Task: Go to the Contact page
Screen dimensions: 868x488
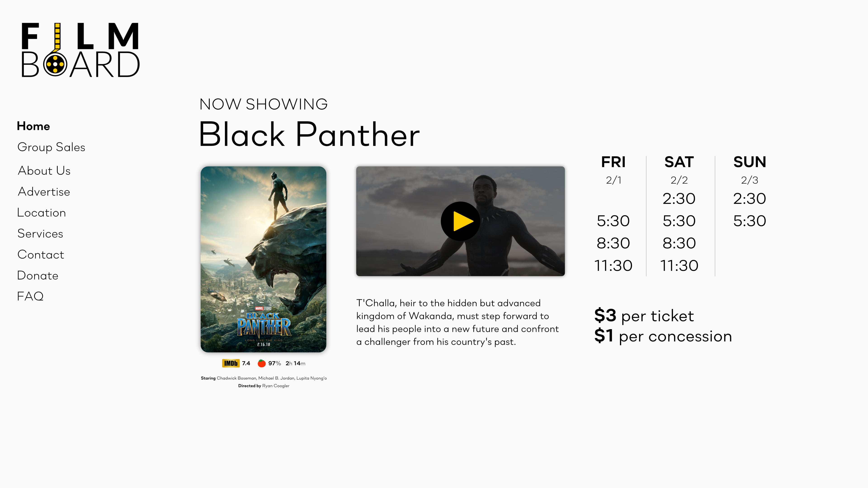Action: [41, 255]
